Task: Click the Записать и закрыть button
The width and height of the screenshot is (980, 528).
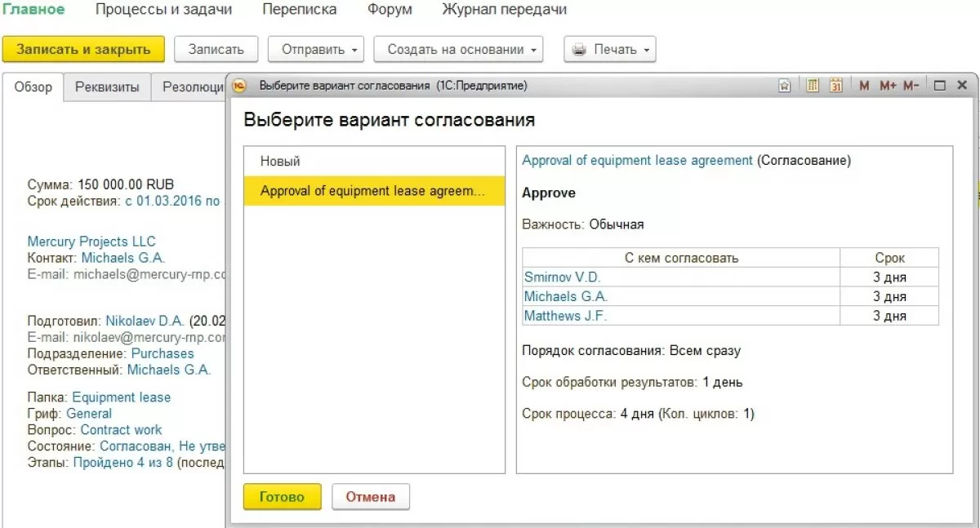Action: coord(83,50)
